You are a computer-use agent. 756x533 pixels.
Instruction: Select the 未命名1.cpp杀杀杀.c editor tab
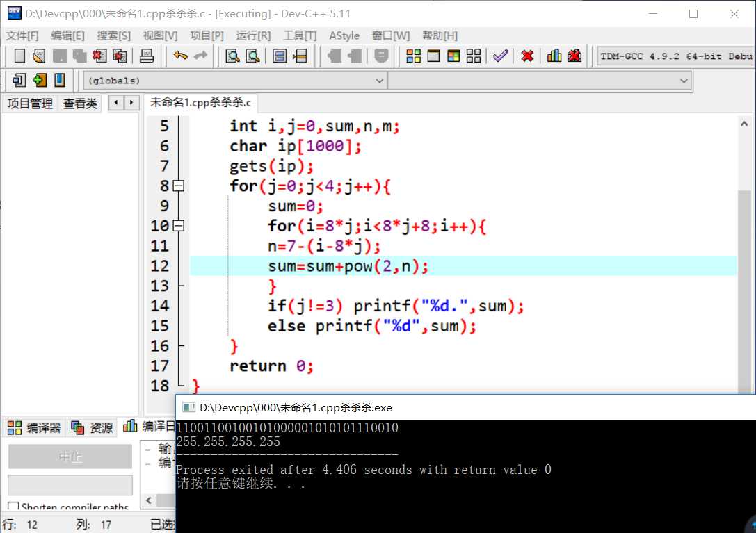[200, 103]
